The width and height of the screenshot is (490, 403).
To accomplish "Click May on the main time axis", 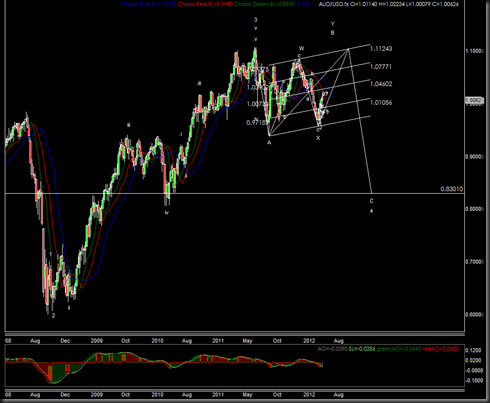I will coord(247,341).
